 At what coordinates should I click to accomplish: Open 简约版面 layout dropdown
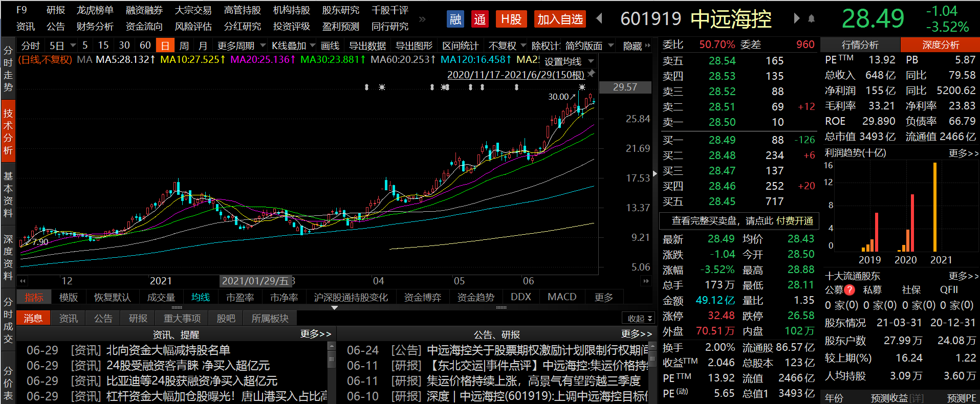coord(589,46)
